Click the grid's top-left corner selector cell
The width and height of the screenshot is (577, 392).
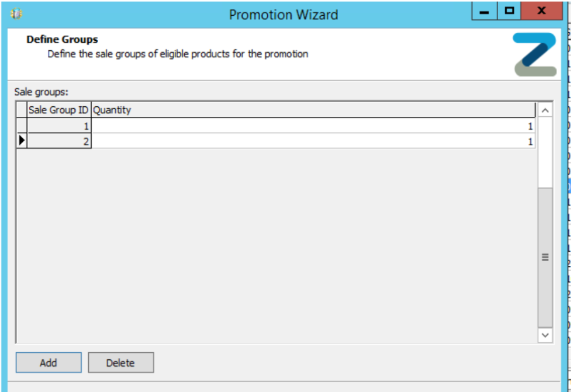point(22,110)
